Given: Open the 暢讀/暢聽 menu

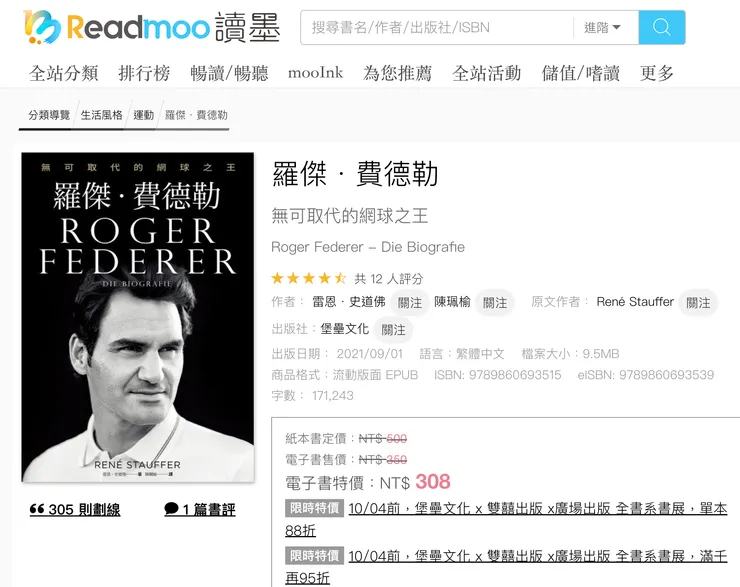Looking at the screenshot, I should coord(229,73).
